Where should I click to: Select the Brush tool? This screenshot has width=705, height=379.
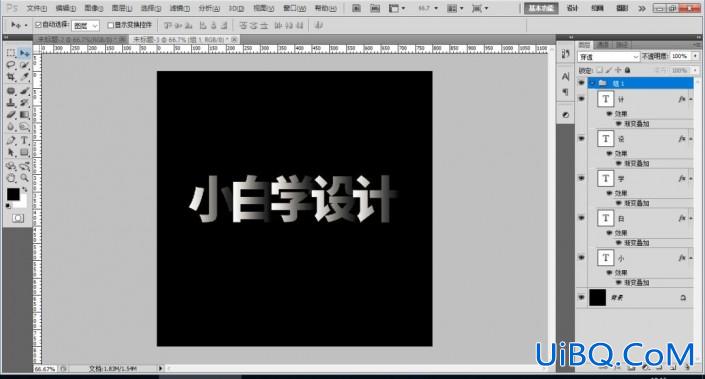(24, 91)
